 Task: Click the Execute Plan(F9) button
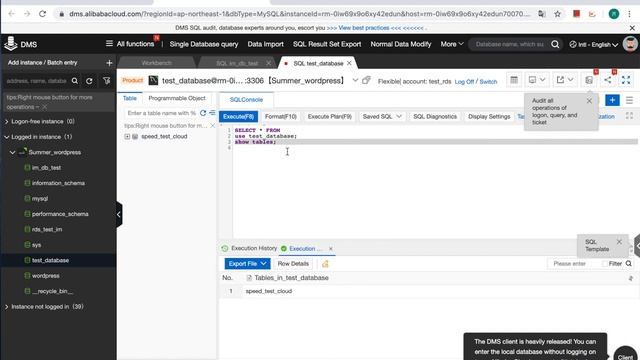tap(329, 116)
